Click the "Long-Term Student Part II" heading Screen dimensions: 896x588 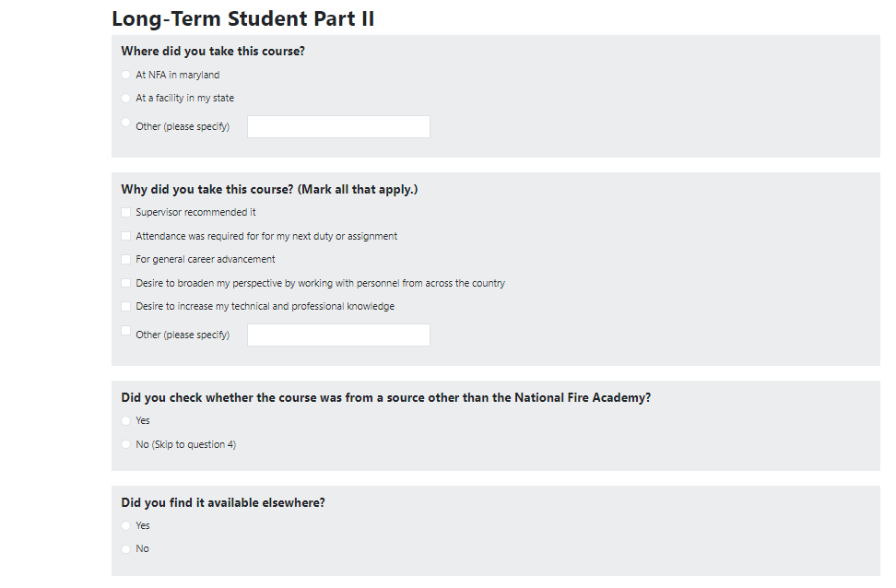pos(242,18)
